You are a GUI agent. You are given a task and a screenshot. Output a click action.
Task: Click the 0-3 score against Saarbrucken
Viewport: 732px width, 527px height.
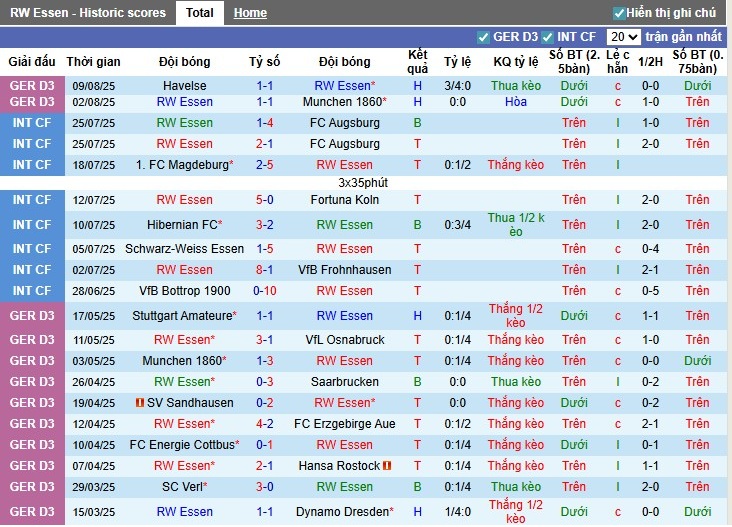264,382
